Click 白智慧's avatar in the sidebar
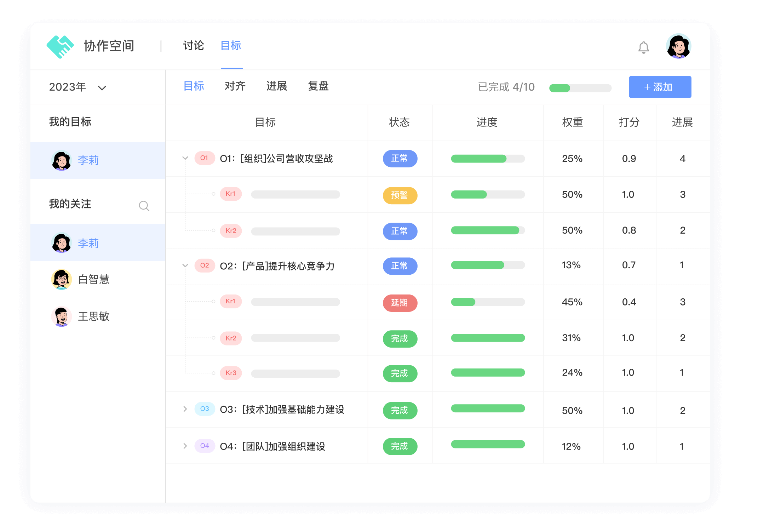The image size is (758, 532). pyautogui.click(x=61, y=279)
